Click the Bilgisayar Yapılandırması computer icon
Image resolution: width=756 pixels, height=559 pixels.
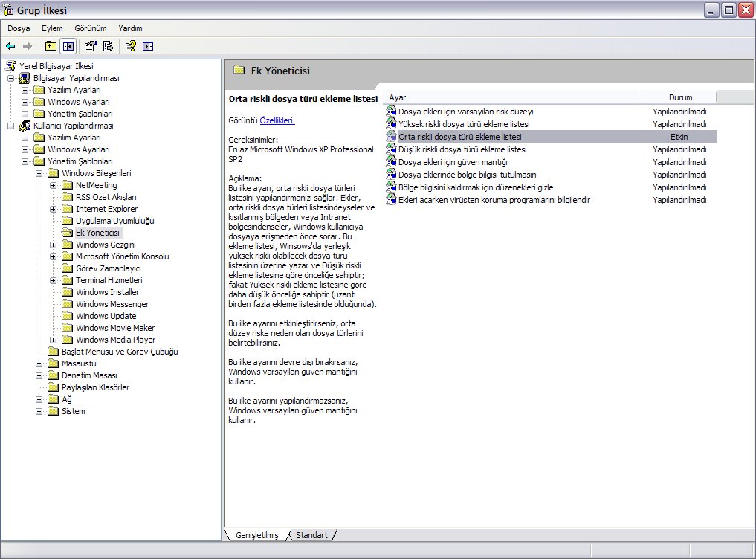pyautogui.click(x=25, y=78)
